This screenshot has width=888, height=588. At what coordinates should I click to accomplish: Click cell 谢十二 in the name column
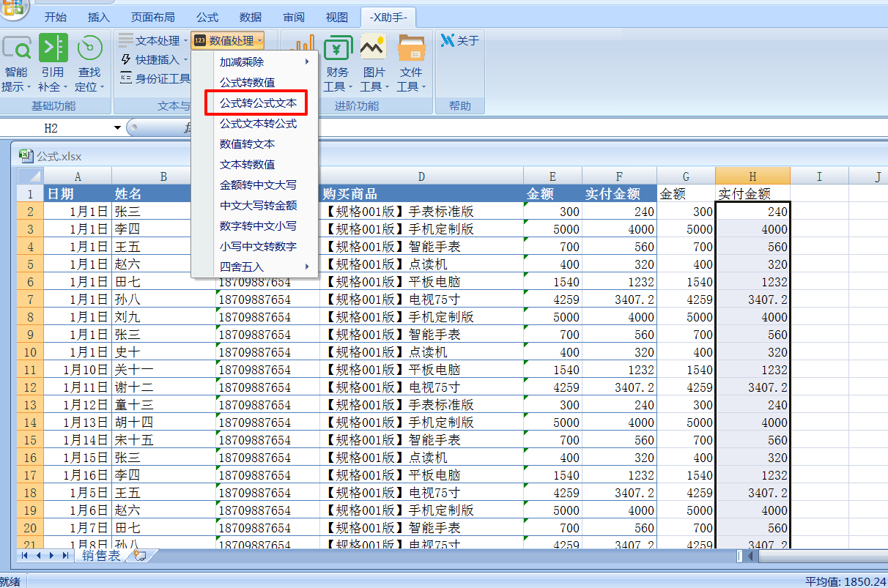pos(163,387)
